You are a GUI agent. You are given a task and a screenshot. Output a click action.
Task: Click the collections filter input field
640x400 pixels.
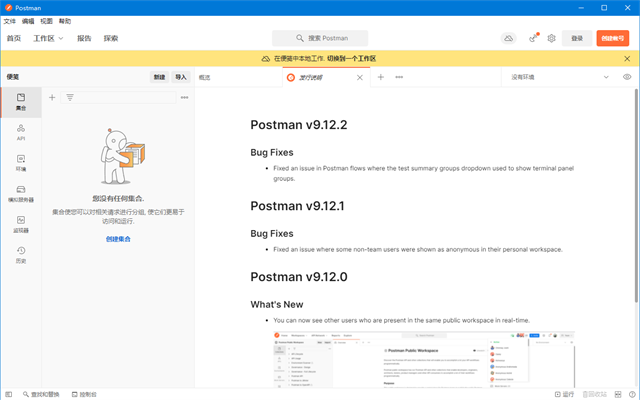tap(118, 97)
